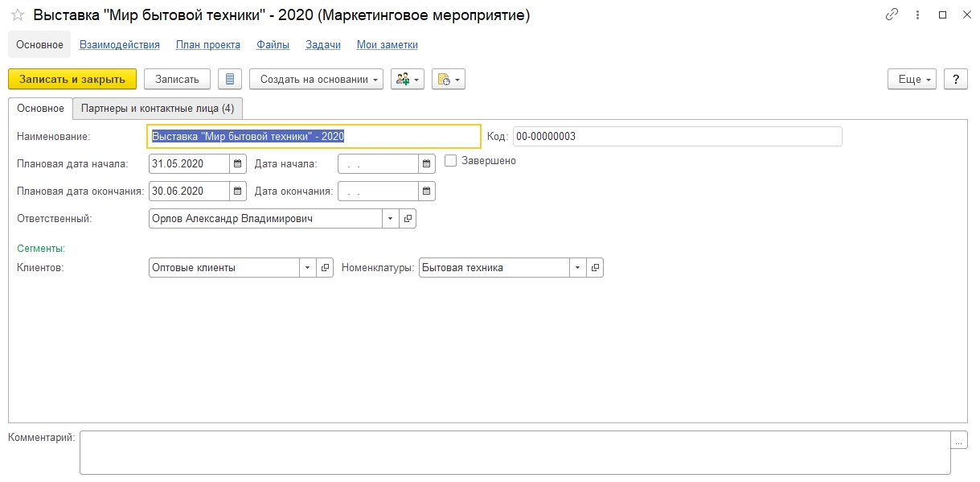Go to the Взаимодействия link

coord(120,45)
